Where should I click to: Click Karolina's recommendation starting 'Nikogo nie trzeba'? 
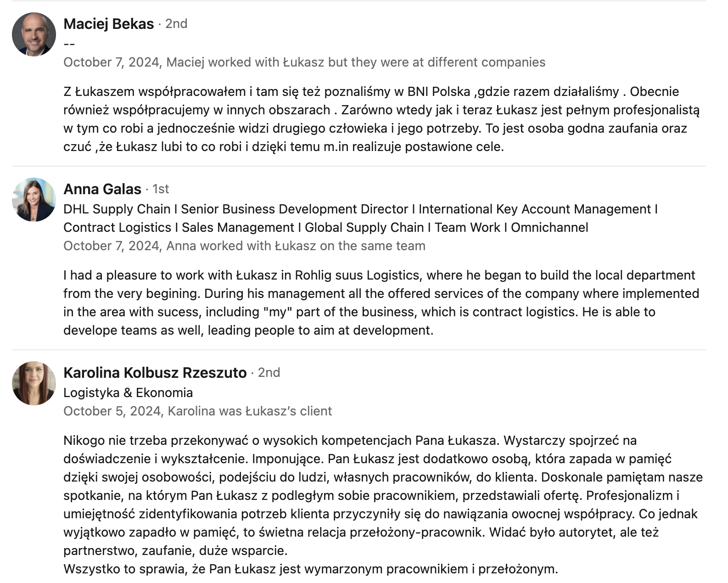[x=383, y=505]
